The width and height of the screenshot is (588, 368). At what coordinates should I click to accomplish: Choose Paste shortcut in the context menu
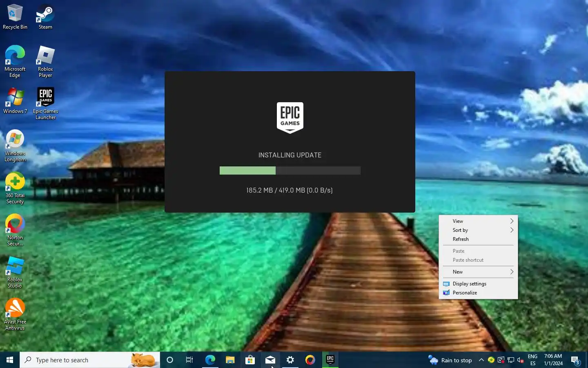point(478,260)
